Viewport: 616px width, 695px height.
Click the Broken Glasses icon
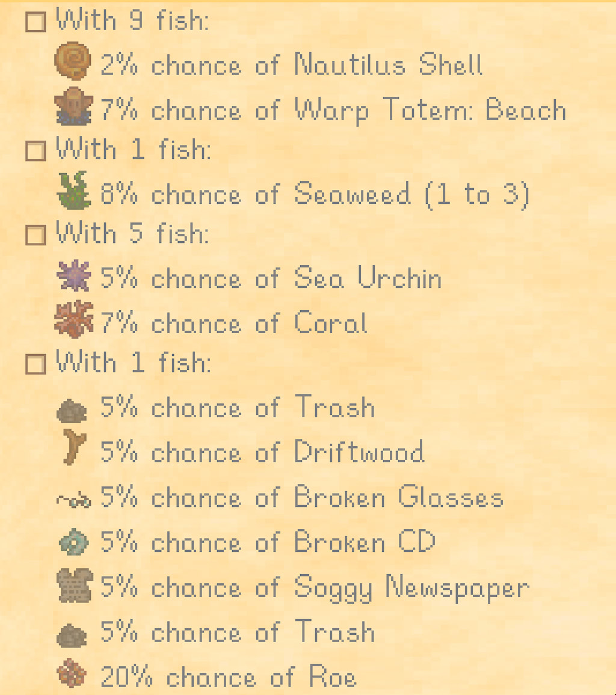pos(74,500)
